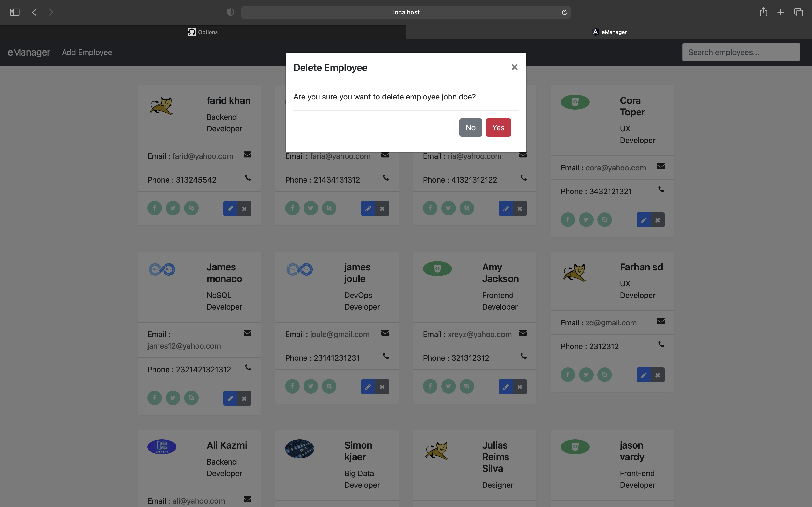This screenshot has width=812, height=507.
Task: Switch to the Options browser tab
Action: [x=203, y=32]
